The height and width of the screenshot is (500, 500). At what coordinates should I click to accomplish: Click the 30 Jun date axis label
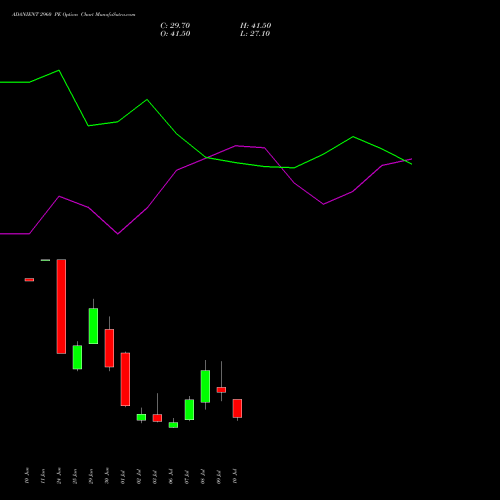107,476
